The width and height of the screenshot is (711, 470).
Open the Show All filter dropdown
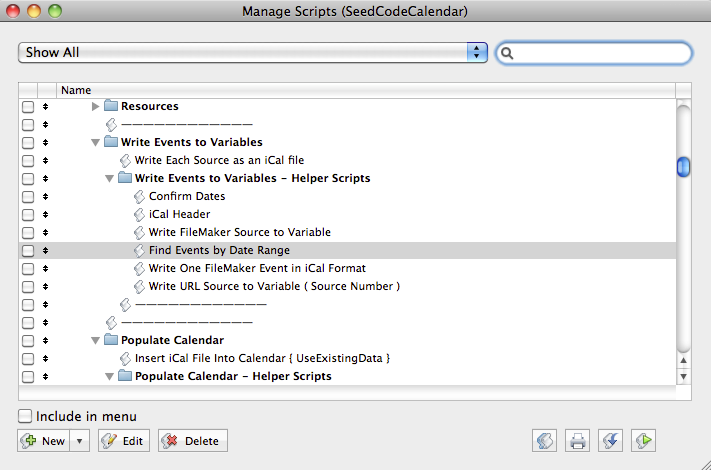point(252,52)
